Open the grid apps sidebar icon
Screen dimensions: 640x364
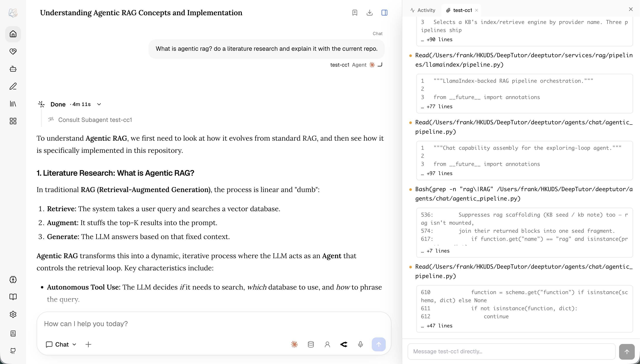(x=13, y=121)
